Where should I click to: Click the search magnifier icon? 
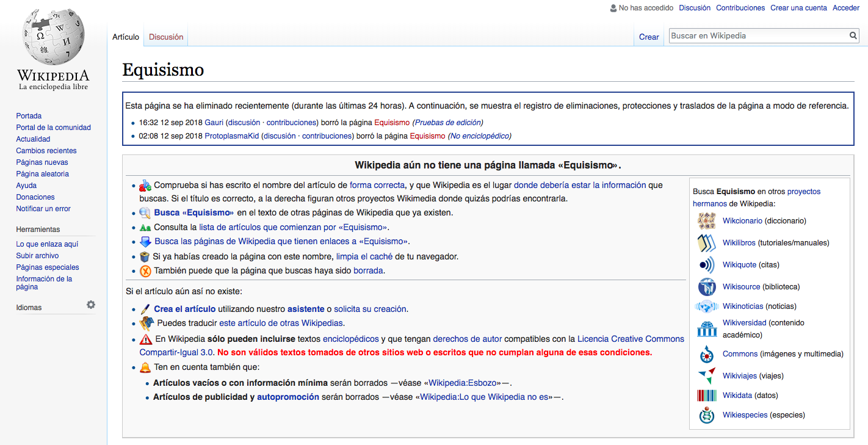pyautogui.click(x=853, y=35)
